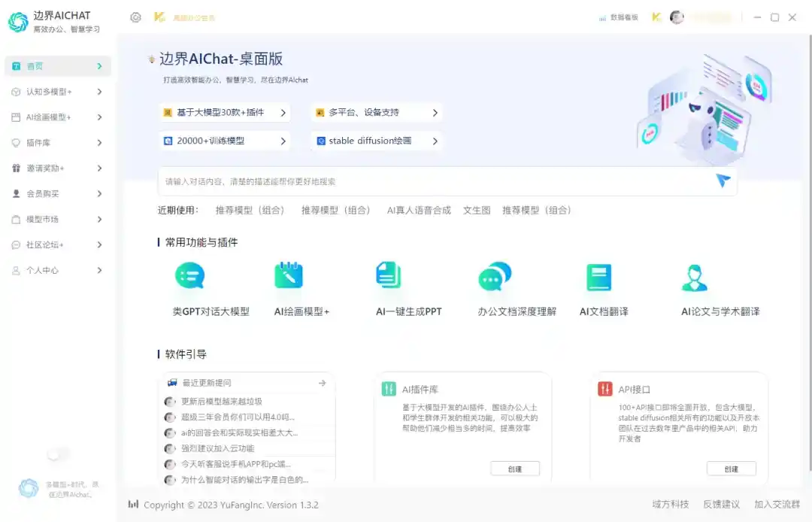Click the 个人中心 person icon
The height and width of the screenshot is (522, 812).
coord(16,270)
